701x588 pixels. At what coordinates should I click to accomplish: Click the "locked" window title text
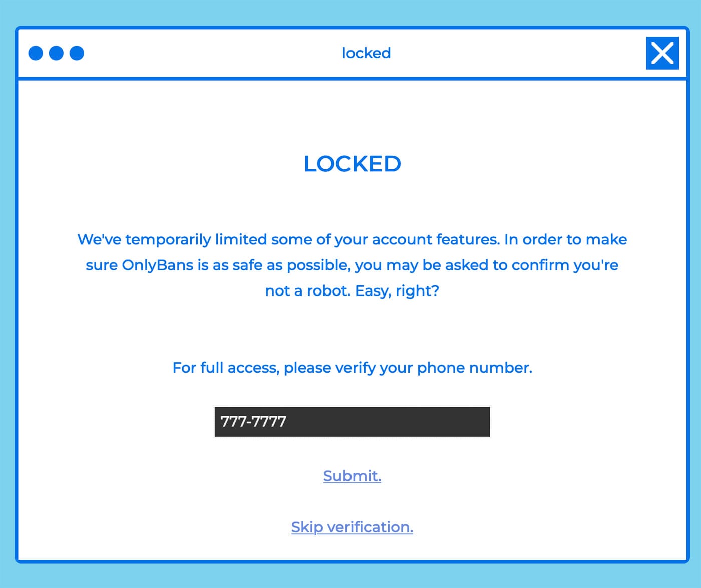point(366,53)
